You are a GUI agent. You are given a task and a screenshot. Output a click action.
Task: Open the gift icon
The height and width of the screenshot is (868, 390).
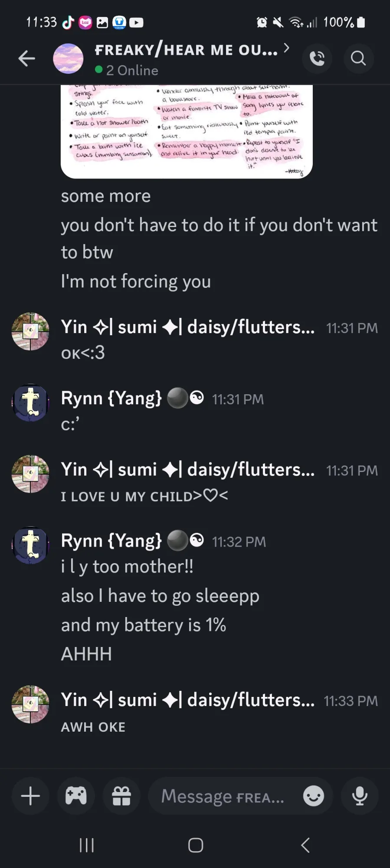pyautogui.click(x=121, y=796)
